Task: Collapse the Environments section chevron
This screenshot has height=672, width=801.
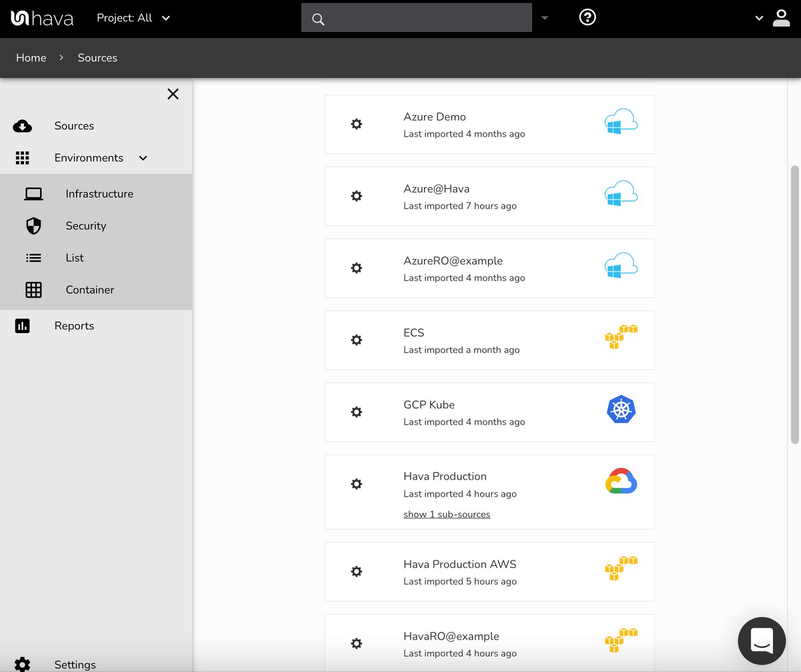Action: [143, 158]
